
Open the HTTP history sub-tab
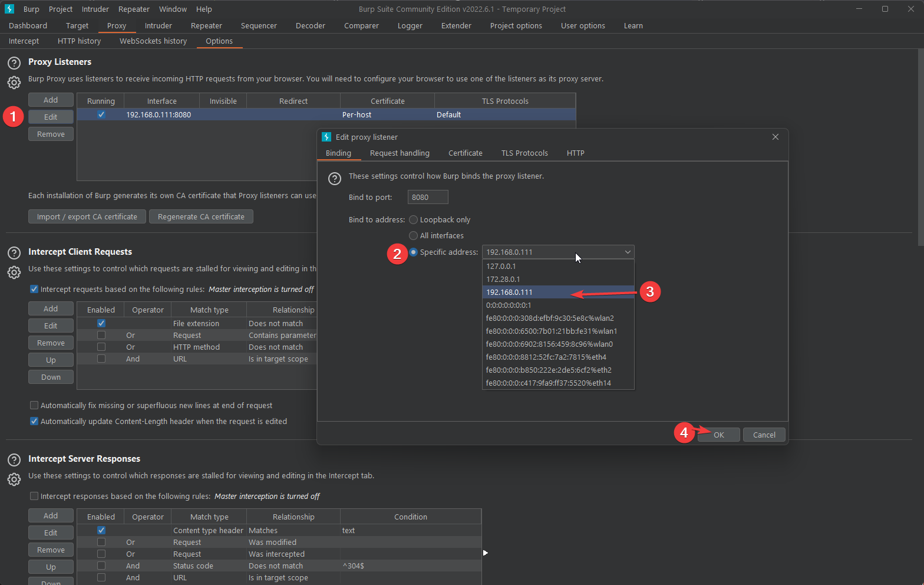pyautogui.click(x=79, y=41)
